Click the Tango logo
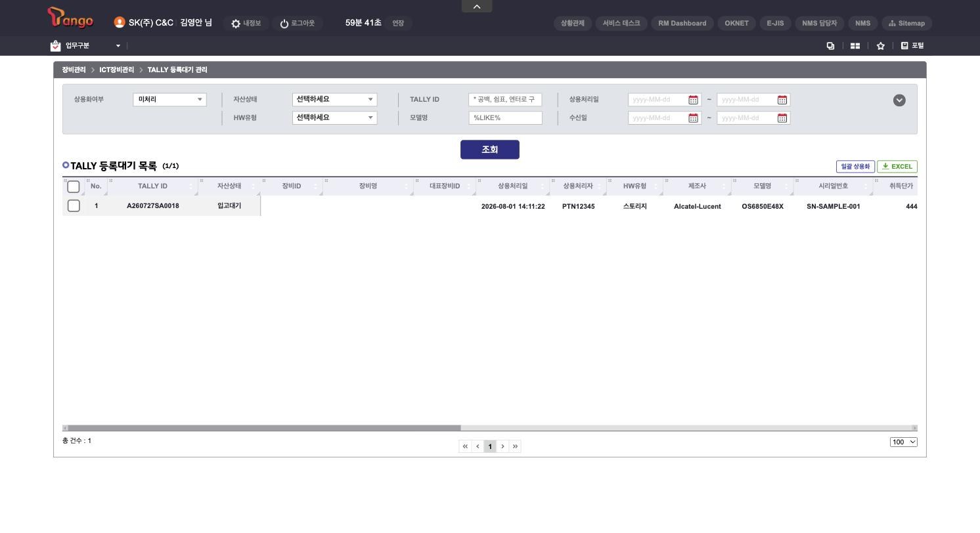 pos(70,18)
